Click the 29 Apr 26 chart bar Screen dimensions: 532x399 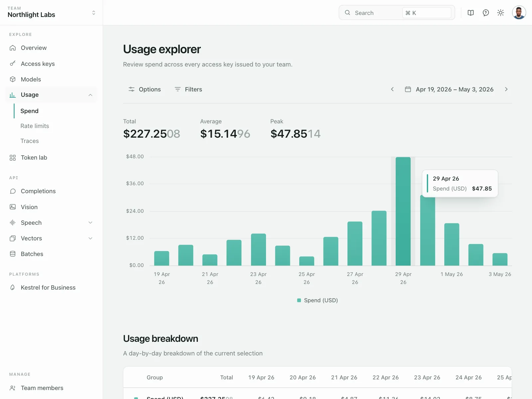click(x=403, y=211)
